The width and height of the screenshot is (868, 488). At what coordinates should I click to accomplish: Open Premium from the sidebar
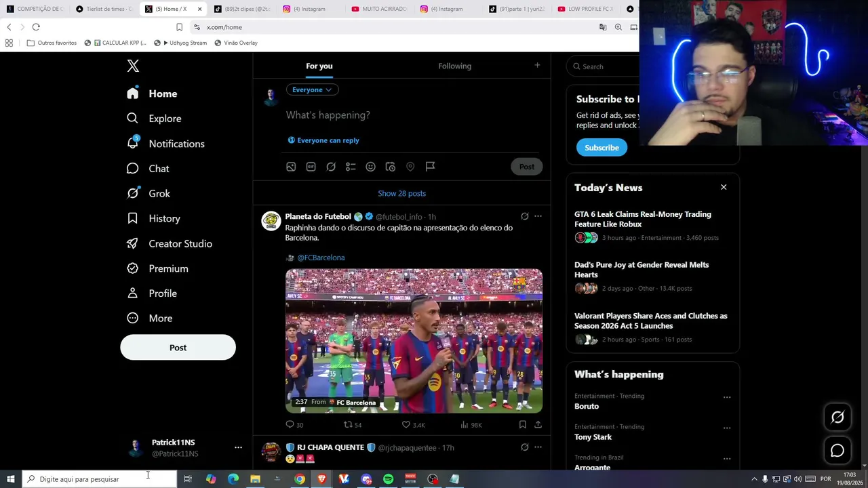[x=157, y=269]
